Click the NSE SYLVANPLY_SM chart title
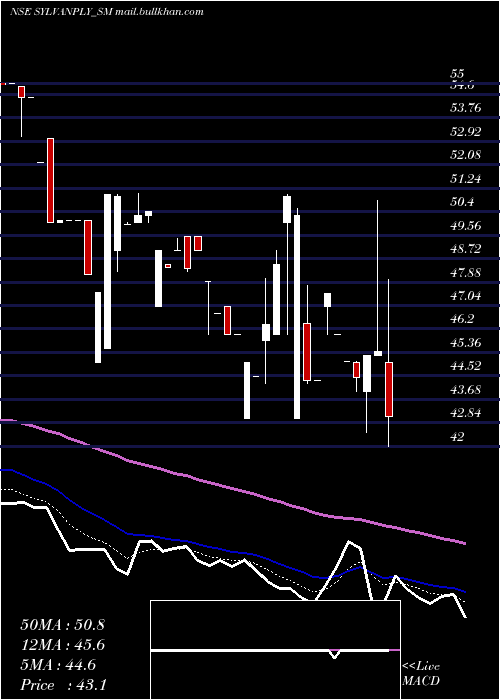 pyautogui.click(x=106, y=12)
